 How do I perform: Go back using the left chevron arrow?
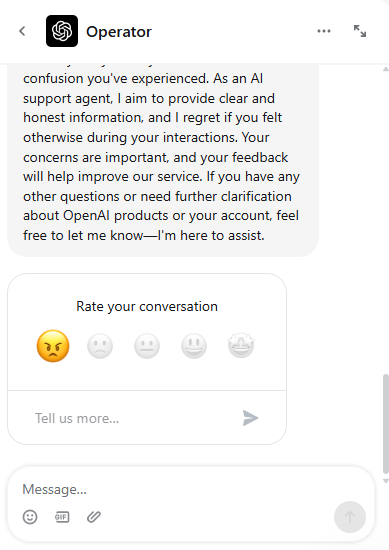pyautogui.click(x=22, y=31)
